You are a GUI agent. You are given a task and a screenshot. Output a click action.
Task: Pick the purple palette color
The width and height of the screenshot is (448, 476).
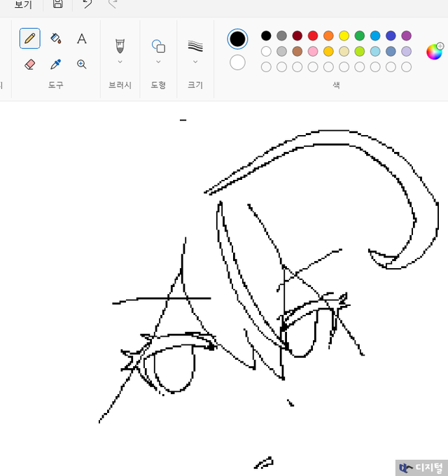point(407,36)
